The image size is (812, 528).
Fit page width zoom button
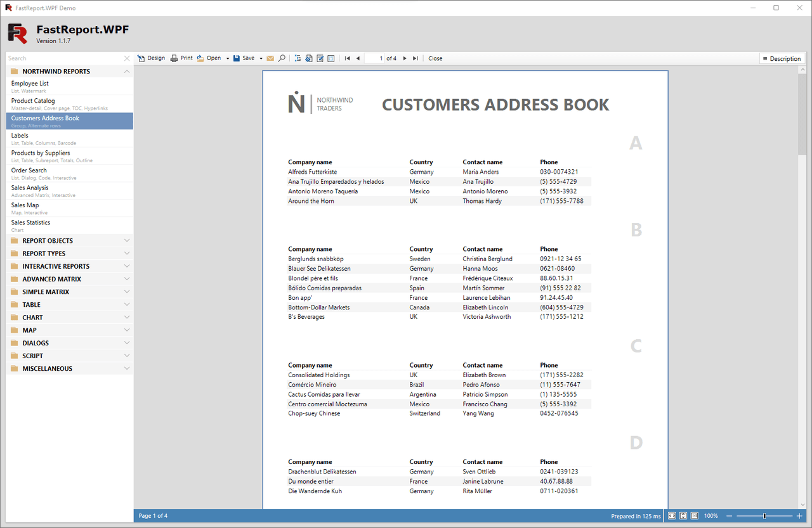(x=672, y=516)
